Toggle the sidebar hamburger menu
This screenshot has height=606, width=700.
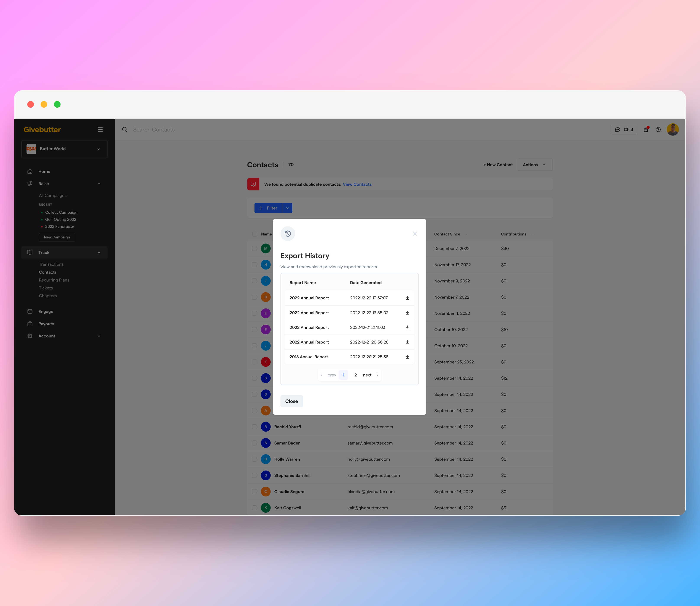pos(100,129)
